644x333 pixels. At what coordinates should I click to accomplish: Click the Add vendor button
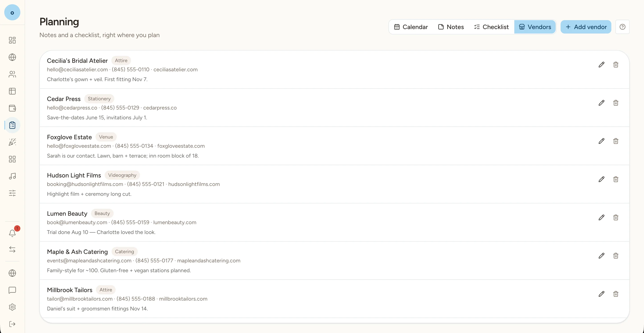point(586,27)
